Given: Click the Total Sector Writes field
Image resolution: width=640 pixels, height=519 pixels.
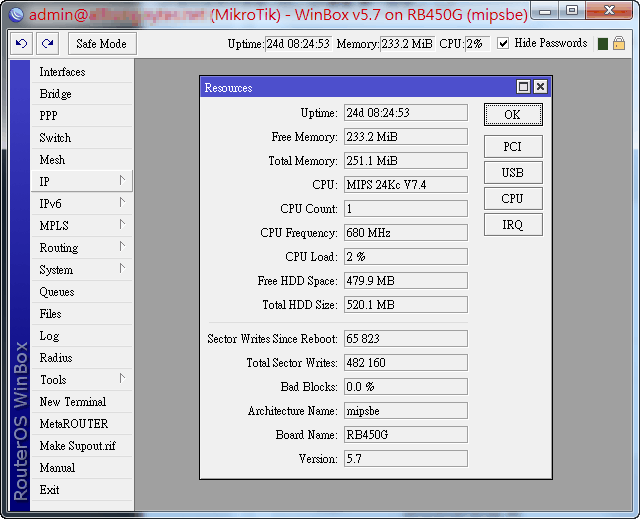Looking at the screenshot, I should point(406,363).
